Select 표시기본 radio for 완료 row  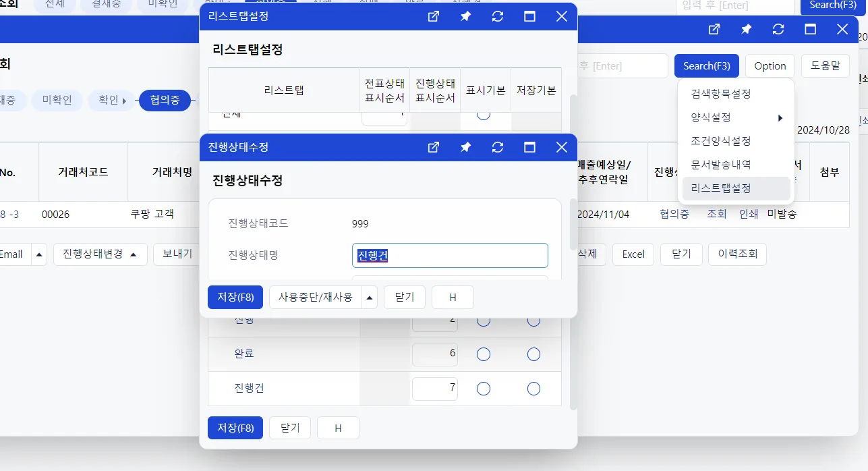[x=484, y=354]
